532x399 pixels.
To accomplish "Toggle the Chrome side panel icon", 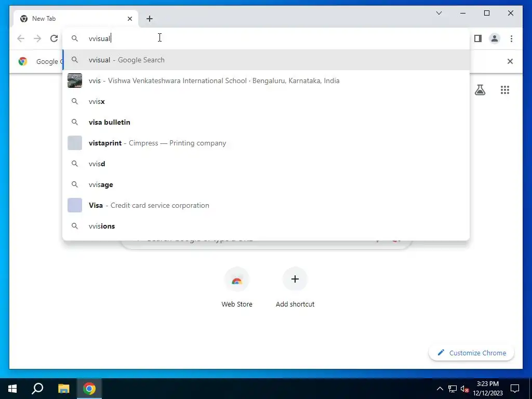I will [x=478, y=38].
